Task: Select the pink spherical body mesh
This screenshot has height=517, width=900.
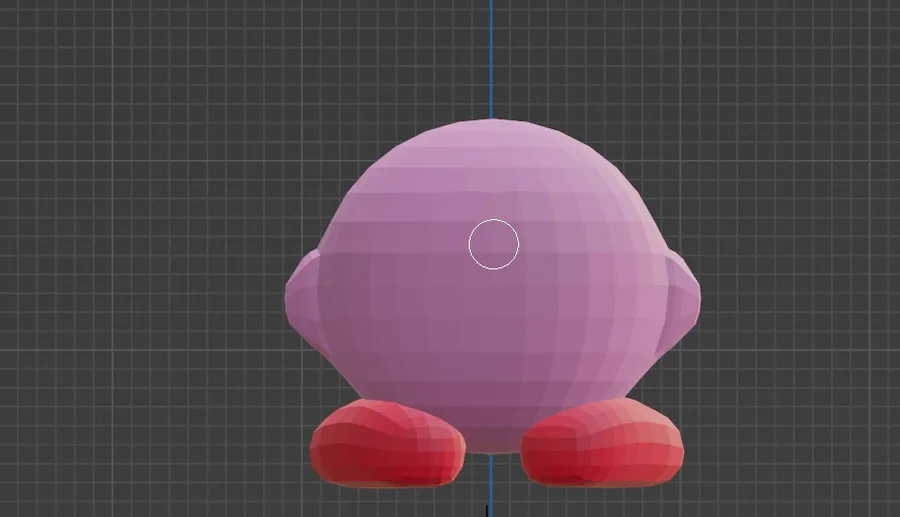Action: (x=492, y=287)
